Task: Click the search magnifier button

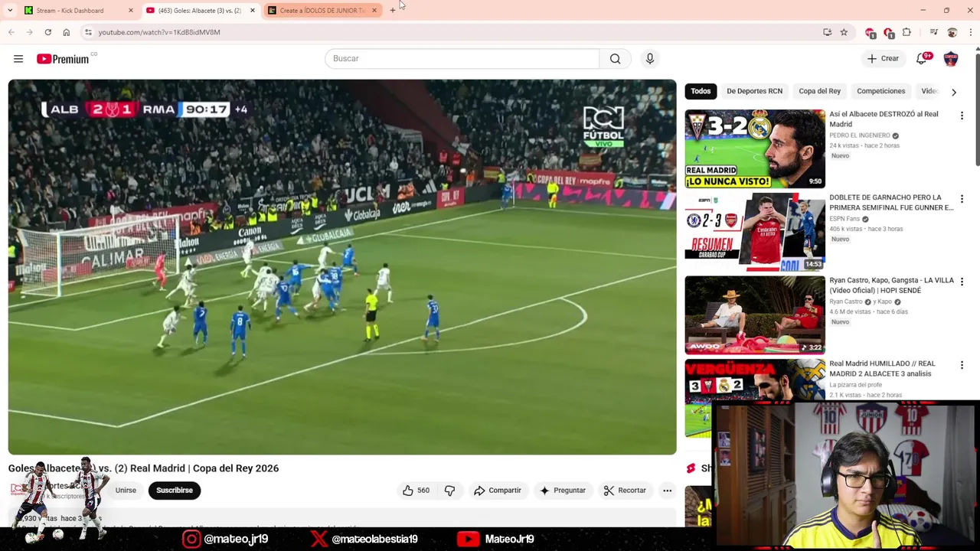Action: tap(615, 59)
